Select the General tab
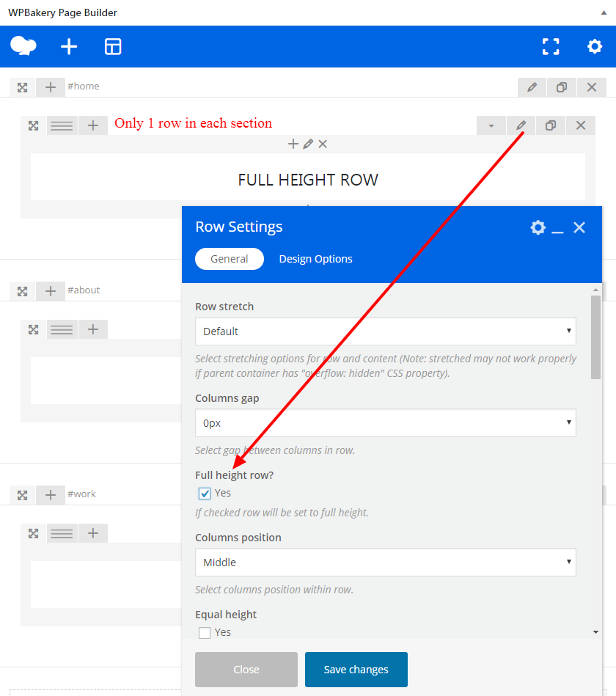 coord(229,259)
